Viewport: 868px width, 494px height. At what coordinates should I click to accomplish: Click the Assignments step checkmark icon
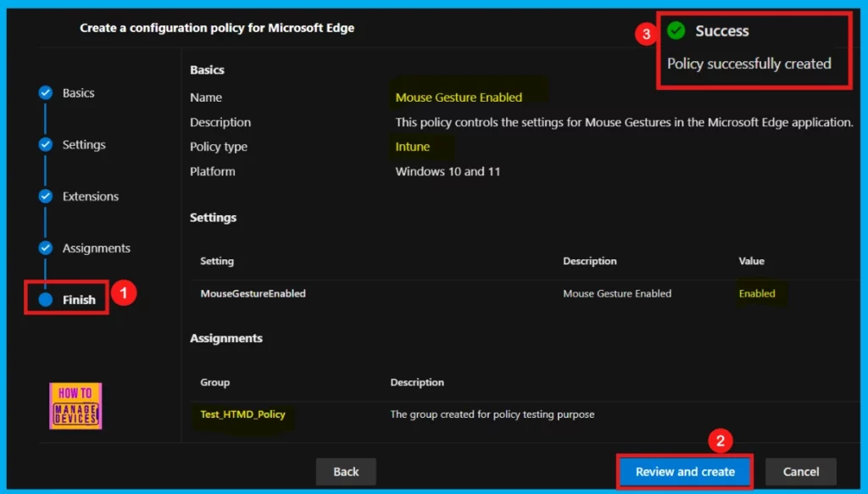click(x=46, y=248)
